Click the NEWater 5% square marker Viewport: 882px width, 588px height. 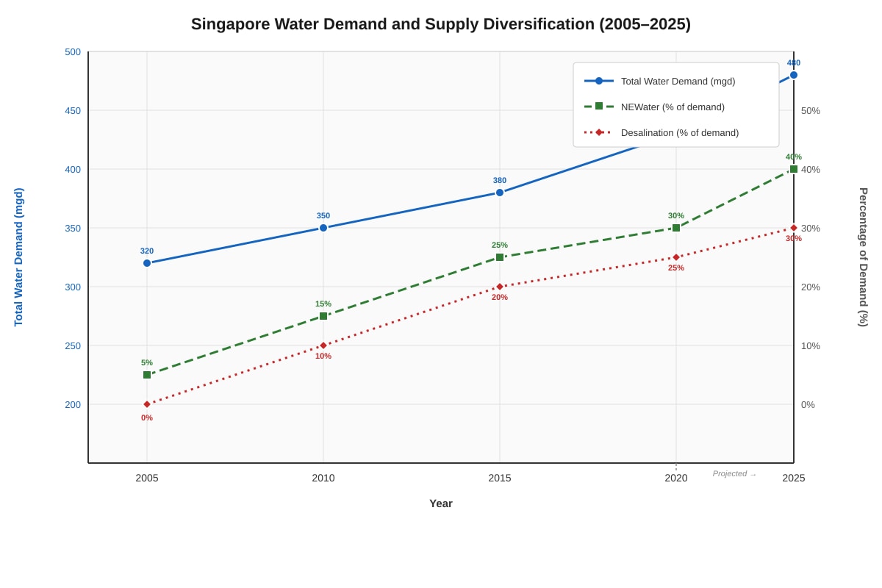[x=147, y=375]
